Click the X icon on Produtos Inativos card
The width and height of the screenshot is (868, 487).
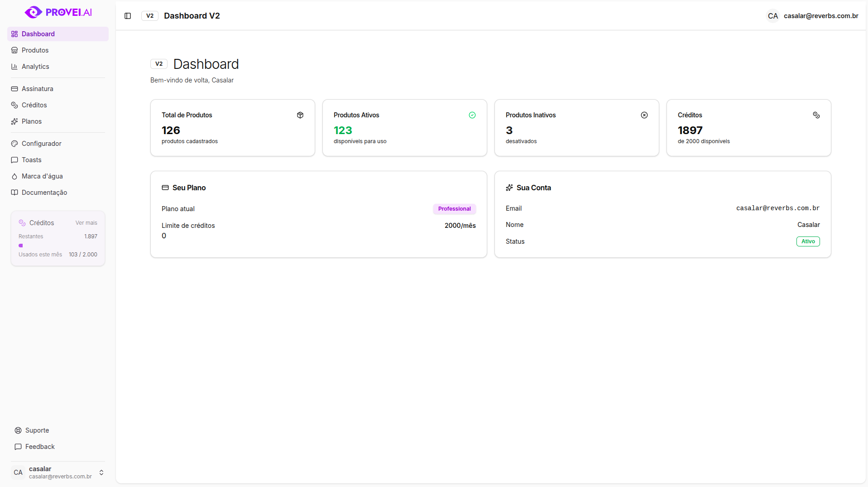(x=644, y=115)
